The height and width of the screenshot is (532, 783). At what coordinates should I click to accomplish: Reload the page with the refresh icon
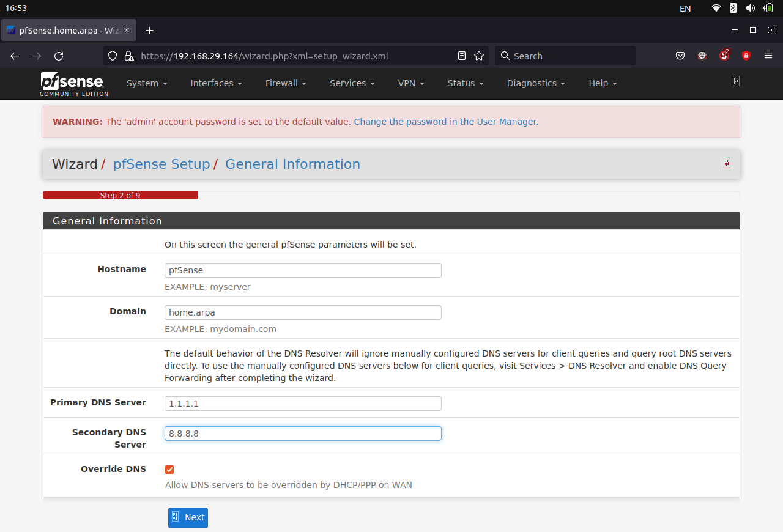[x=59, y=56]
